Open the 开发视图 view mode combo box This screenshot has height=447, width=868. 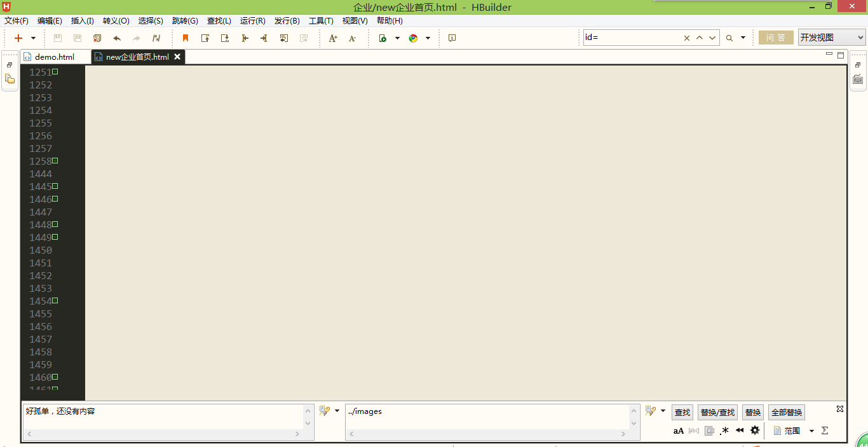(832, 38)
